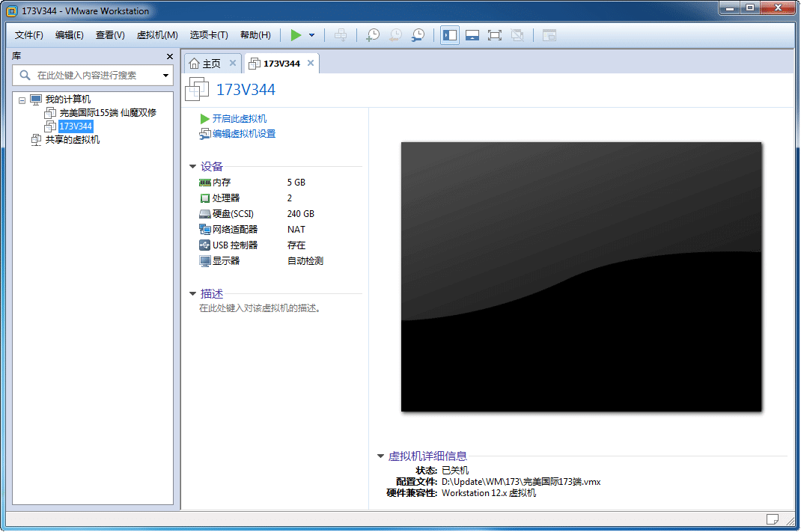Open the 虚拟机(M) menu
801x532 pixels.
(x=157, y=35)
